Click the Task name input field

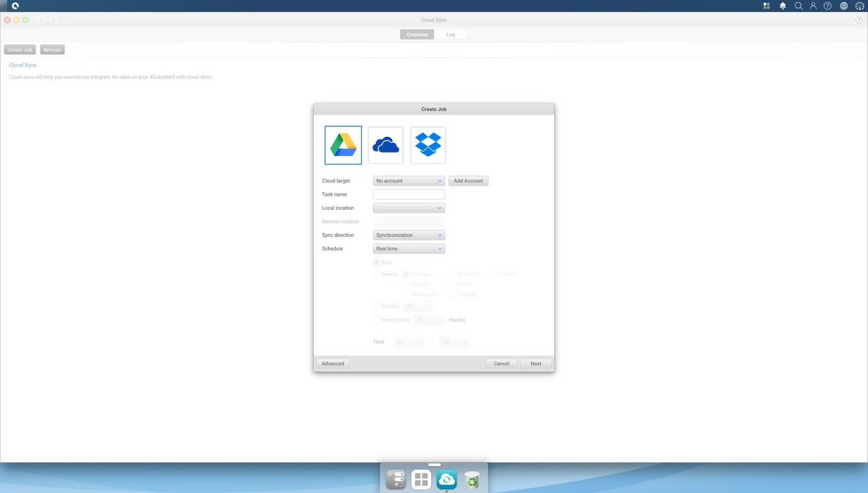click(409, 194)
